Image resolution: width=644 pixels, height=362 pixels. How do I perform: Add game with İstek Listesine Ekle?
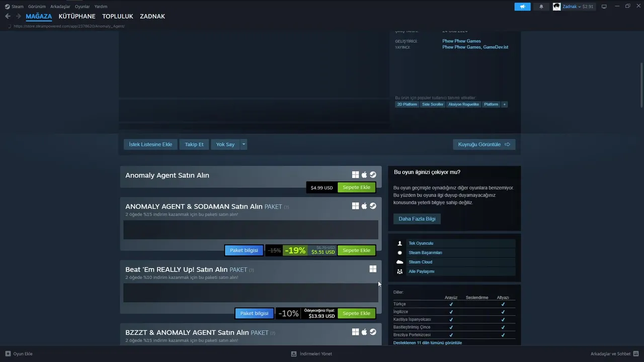click(x=150, y=144)
